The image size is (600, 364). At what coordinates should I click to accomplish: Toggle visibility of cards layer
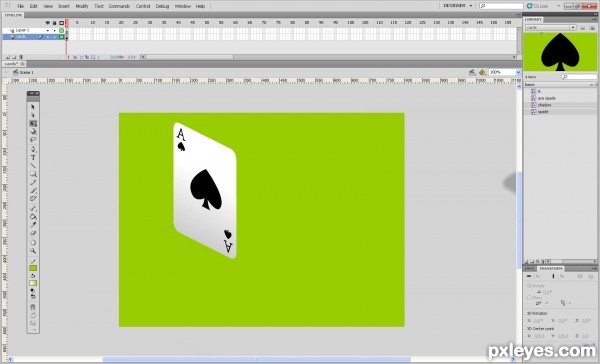(48, 37)
